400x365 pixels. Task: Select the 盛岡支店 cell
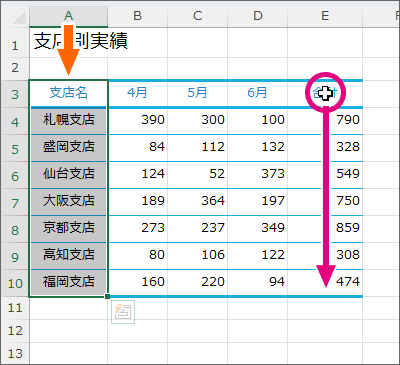point(68,148)
